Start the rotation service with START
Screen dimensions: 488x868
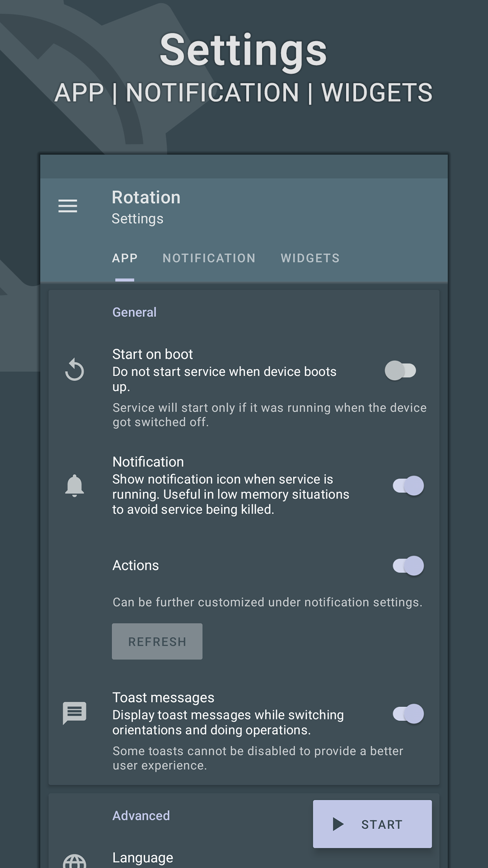tap(371, 823)
